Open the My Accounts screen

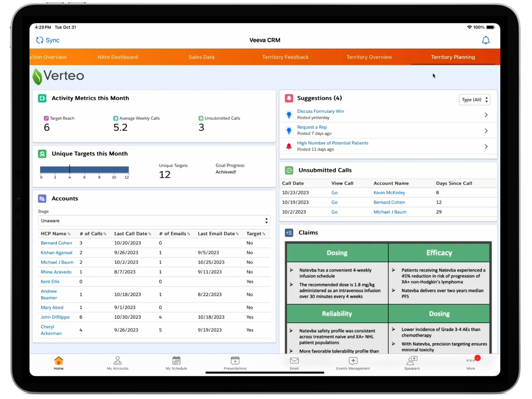pos(118,362)
